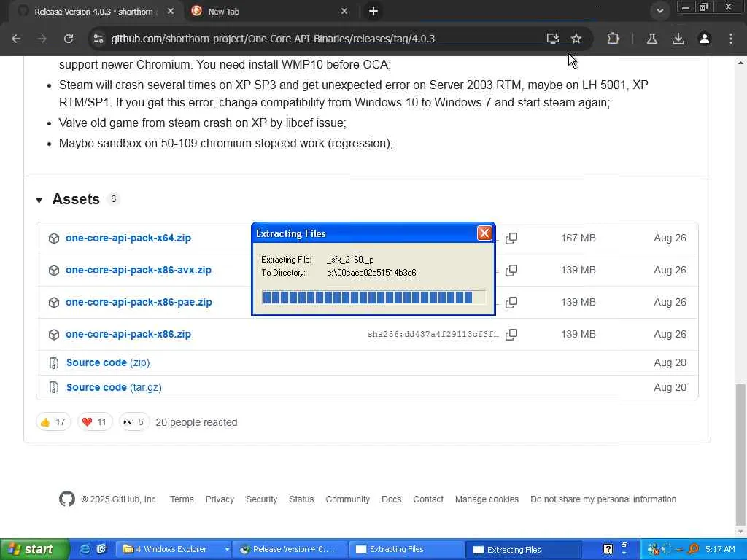Image resolution: width=747 pixels, height=560 pixels.
Task: Click the 167 MB size text
Action: coord(578,238)
